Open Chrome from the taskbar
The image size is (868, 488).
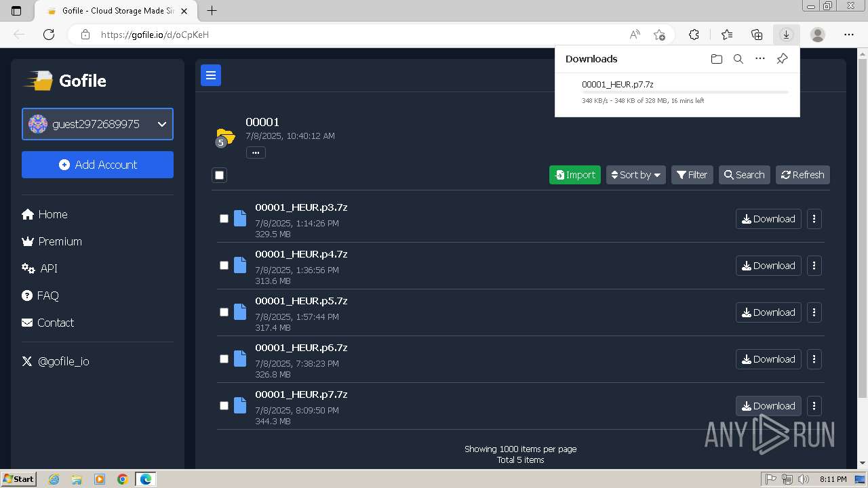123,479
